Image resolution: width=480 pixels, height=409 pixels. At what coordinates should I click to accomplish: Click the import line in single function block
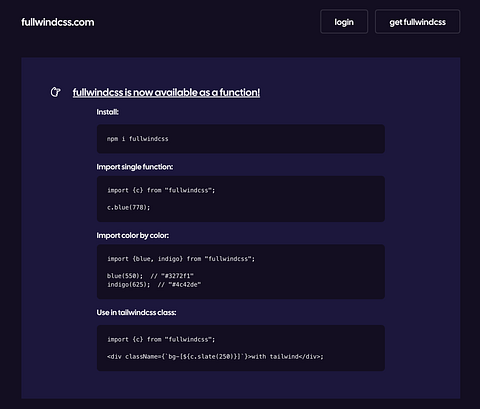[x=161, y=190]
